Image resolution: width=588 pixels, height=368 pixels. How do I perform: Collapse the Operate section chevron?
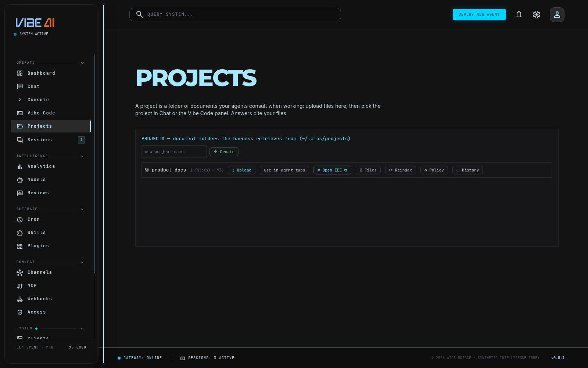point(82,63)
